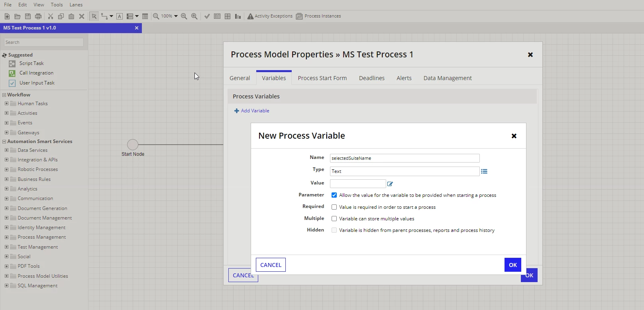Click the Type field showing Text
644x310 pixels.
pos(405,171)
